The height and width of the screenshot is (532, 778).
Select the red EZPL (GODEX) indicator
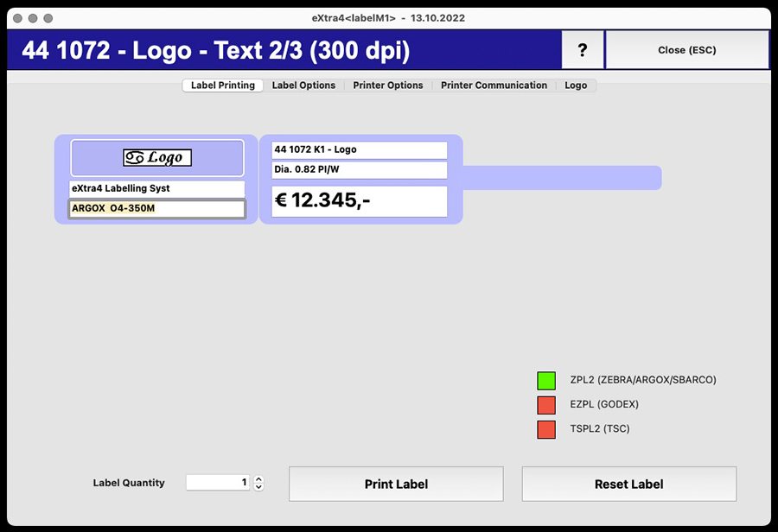(545, 405)
